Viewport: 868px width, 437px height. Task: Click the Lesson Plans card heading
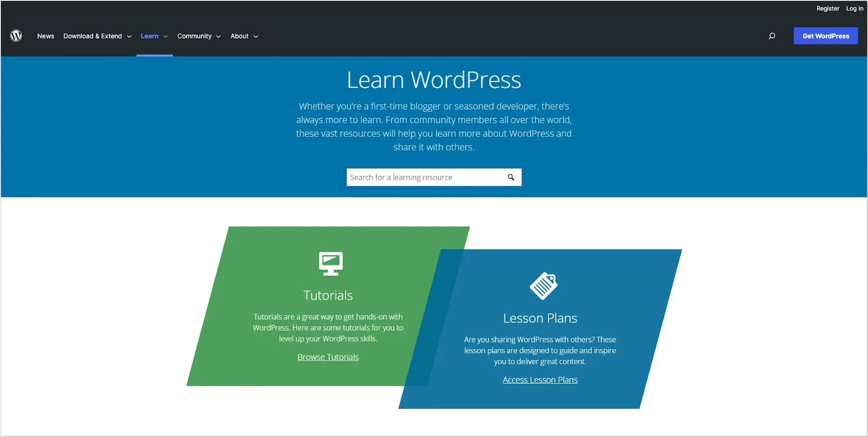coord(540,318)
